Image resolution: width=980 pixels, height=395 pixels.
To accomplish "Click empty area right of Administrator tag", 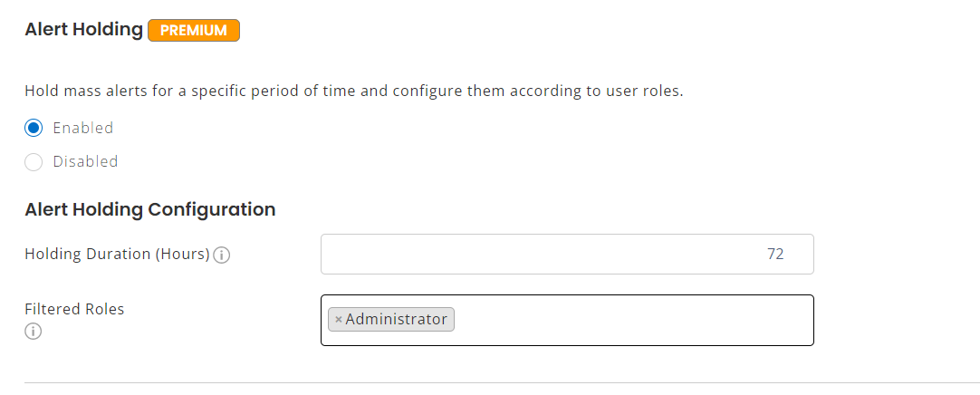I will pyautogui.click(x=634, y=320).
